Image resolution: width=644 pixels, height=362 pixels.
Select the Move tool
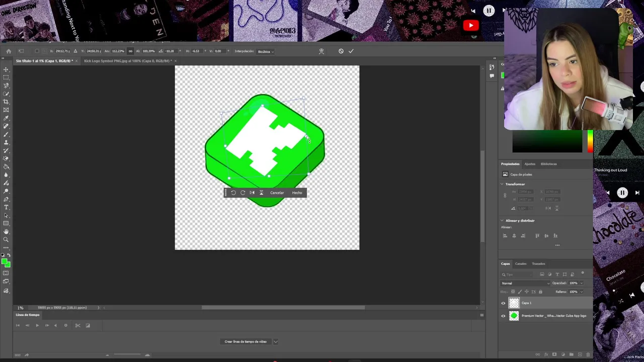6,69
